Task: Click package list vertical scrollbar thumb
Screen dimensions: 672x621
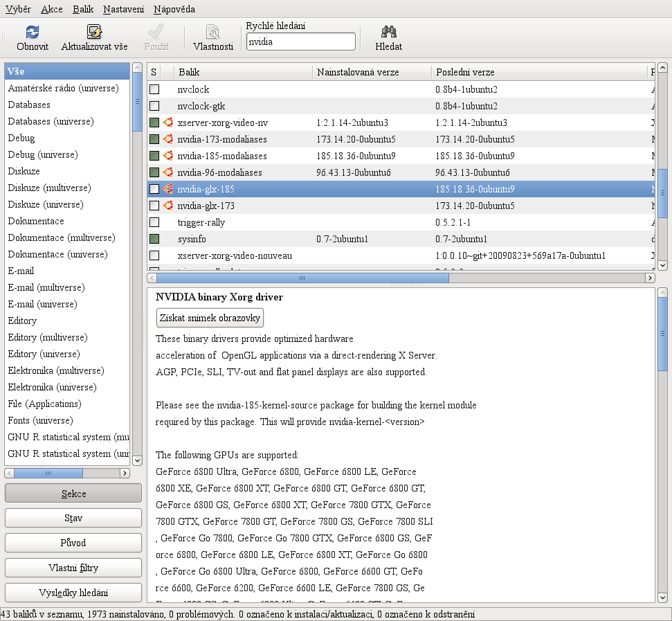Action: [x=662, y=193]
